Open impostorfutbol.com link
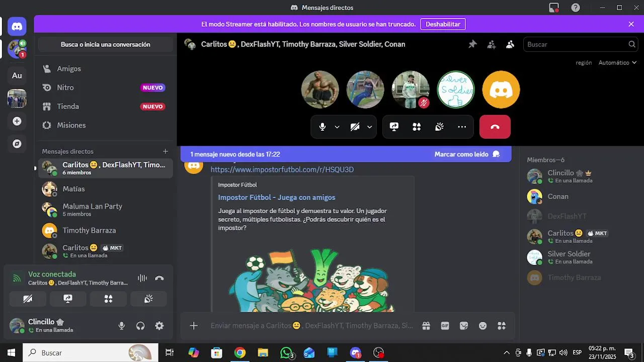Image resolution: width=644 pixels, height=362 pixels. [282, 169]
